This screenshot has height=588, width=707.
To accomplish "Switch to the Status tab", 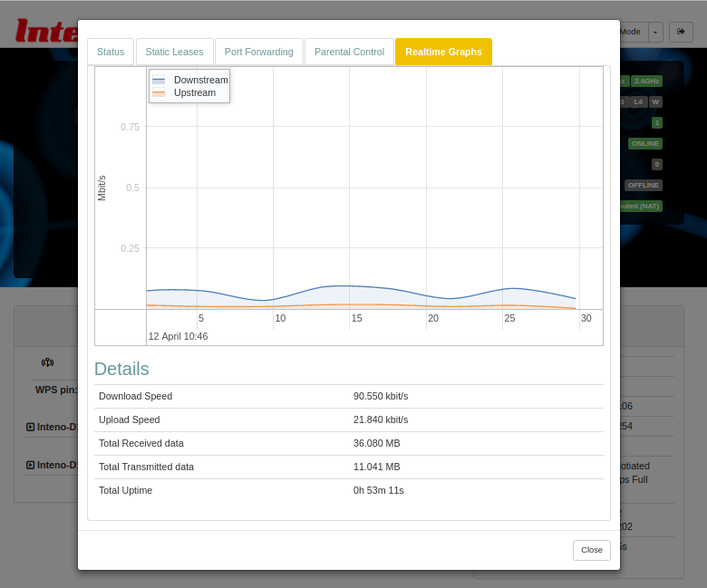I will pos(111,52).
